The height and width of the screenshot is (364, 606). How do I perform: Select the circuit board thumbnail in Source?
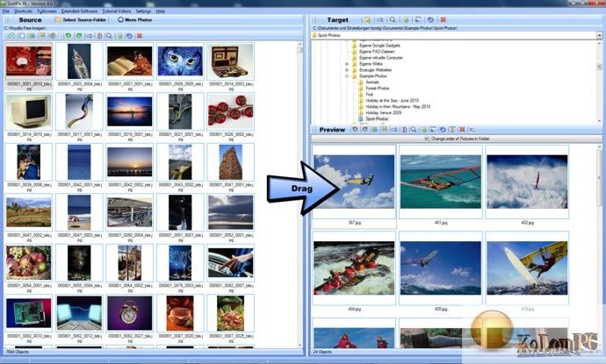click(x=29, y=313)
